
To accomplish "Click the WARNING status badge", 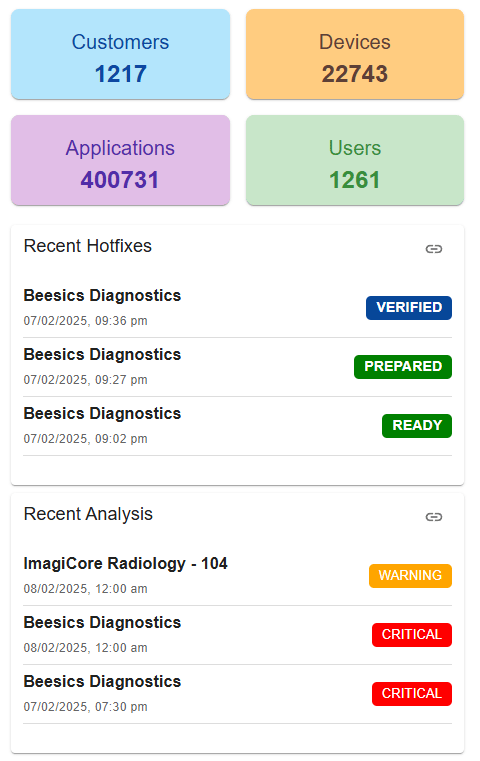I will (x=410, y=576).
